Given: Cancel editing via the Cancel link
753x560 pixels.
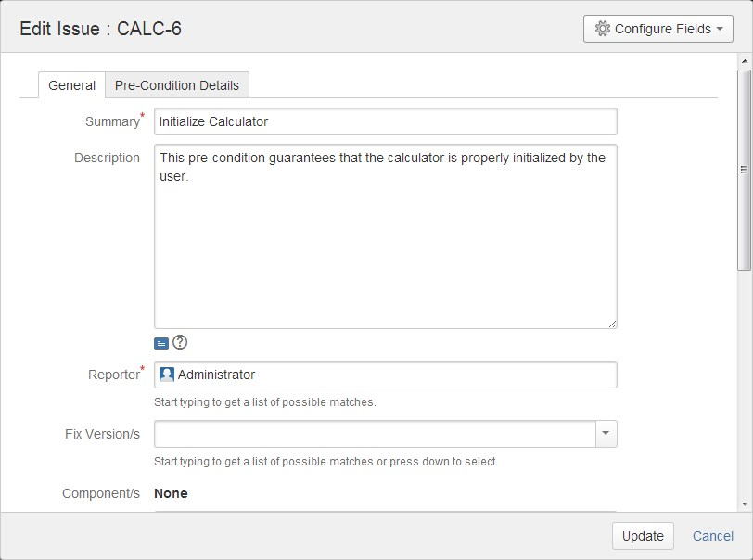Looking at the screenshot, I should (712, 536).
